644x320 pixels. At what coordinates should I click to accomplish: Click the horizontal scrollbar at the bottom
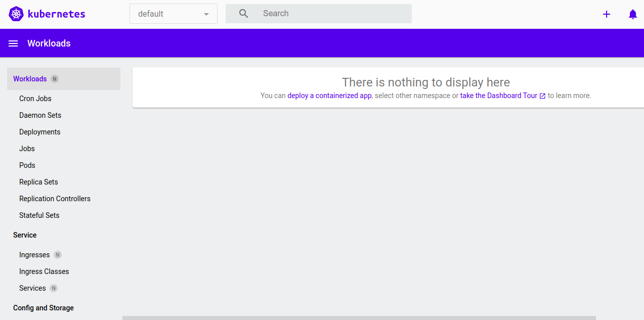click(359, 317)
